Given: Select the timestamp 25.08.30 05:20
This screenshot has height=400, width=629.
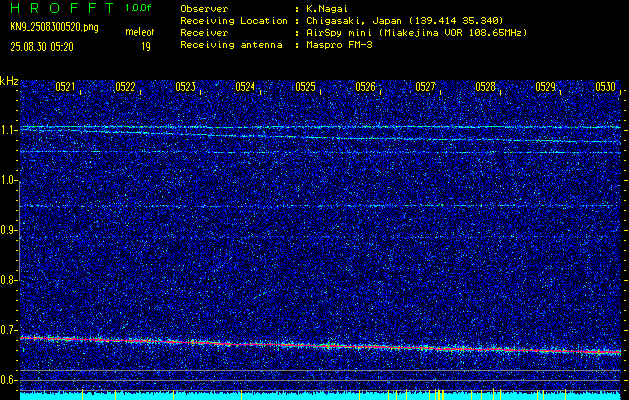Looking at the screenshot, I should pos(42,47).
